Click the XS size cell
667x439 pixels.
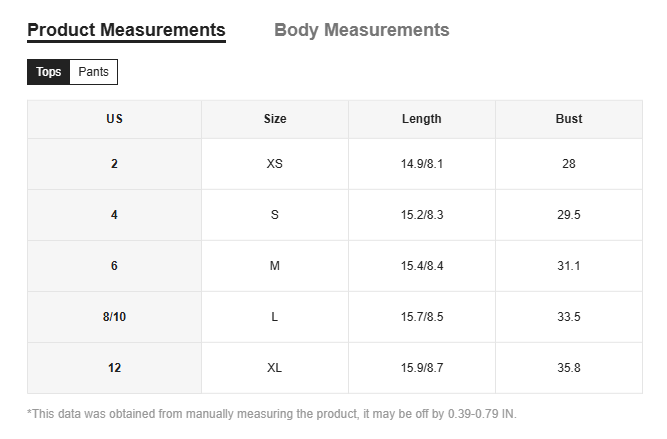click(275, 164)
